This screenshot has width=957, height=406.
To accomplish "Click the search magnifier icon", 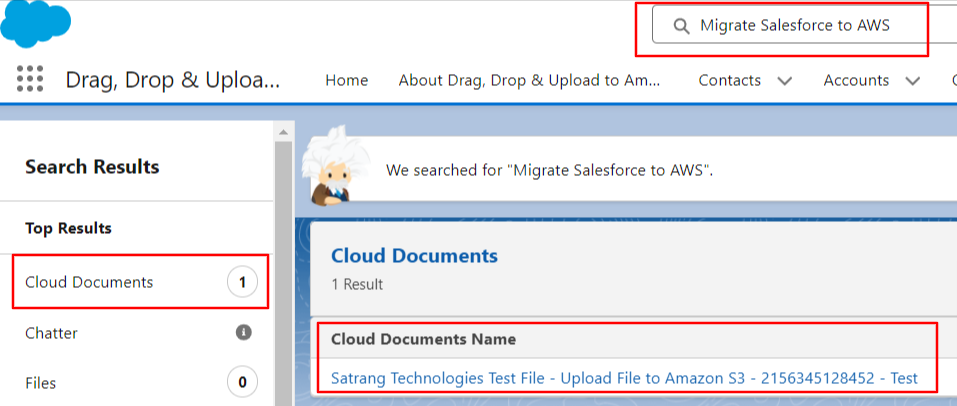I will point(681,26).
